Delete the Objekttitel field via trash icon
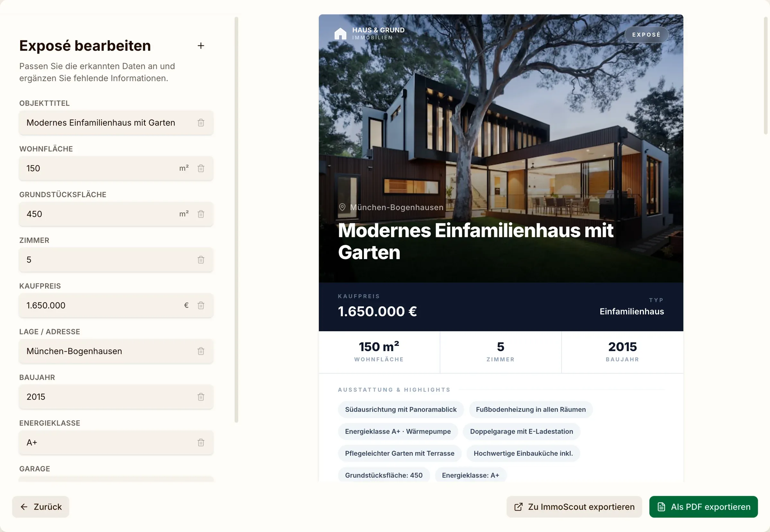Screen dimensions: 770x532 [201, 123]
